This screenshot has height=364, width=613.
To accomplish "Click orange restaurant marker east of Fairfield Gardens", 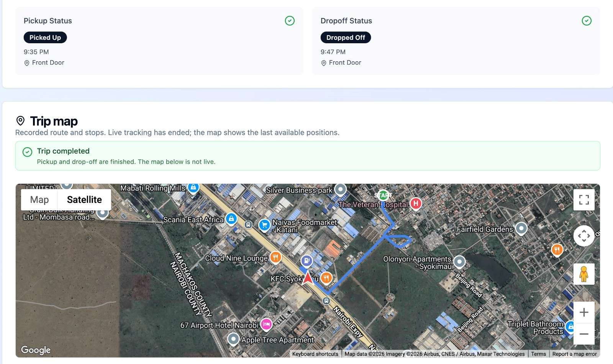I will (x=557, y=250).
